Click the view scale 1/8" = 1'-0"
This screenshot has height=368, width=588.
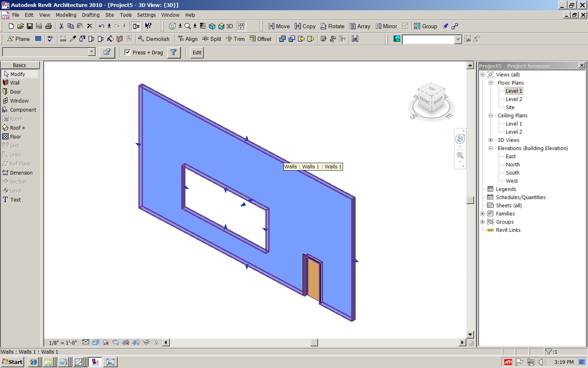[63, 343]
